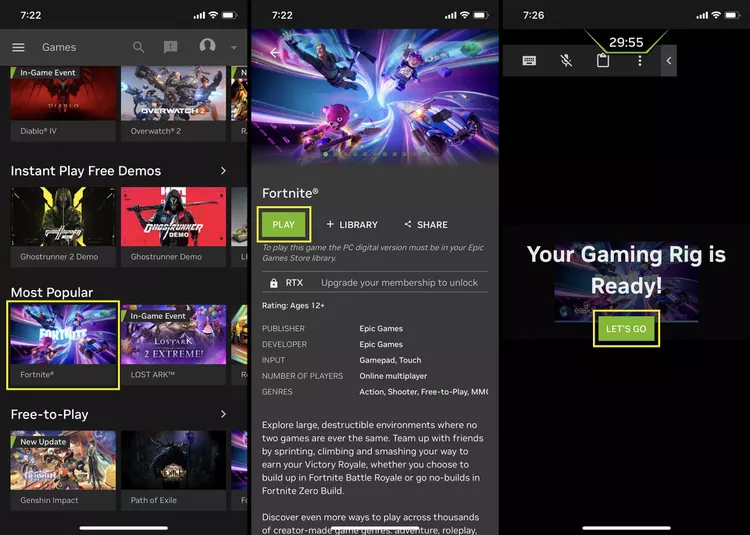Tap the Games header title
The image size is (750, 535).
[x=59, y=47]
